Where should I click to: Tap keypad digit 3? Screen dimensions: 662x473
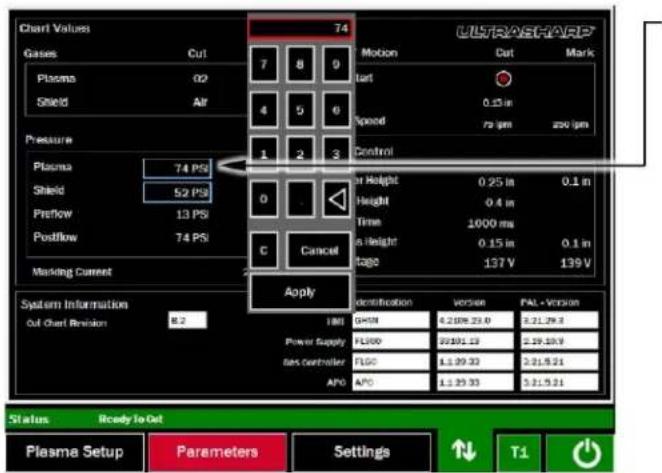(x=336, y=154)
